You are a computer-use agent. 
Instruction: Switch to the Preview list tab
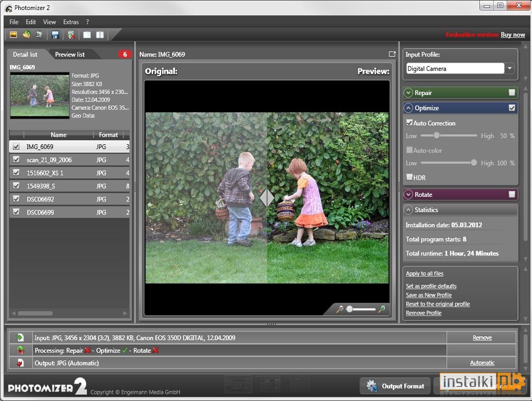pyautogui.click(x=70, y=54)
